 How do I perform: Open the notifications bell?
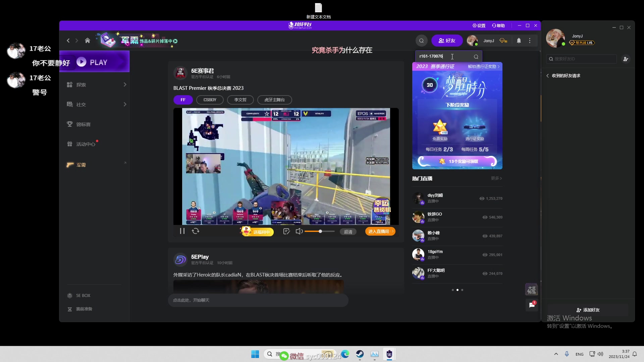tap(519, 41)
